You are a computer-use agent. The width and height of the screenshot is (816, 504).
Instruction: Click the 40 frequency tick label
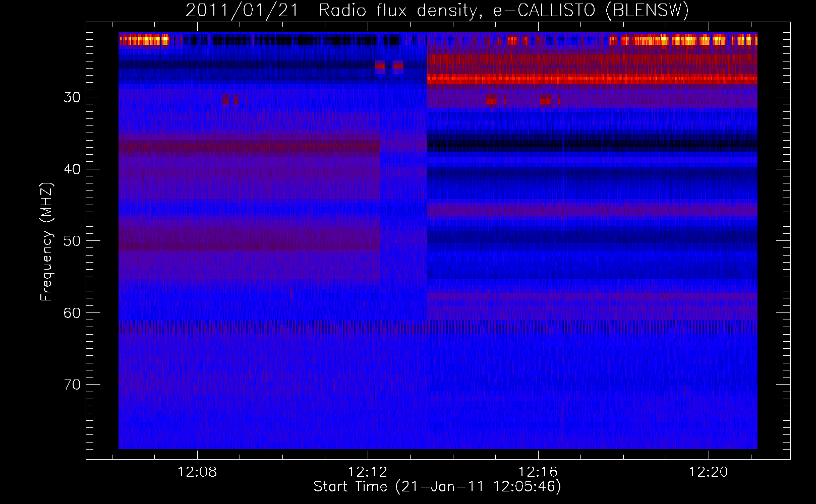coord(72,169)
